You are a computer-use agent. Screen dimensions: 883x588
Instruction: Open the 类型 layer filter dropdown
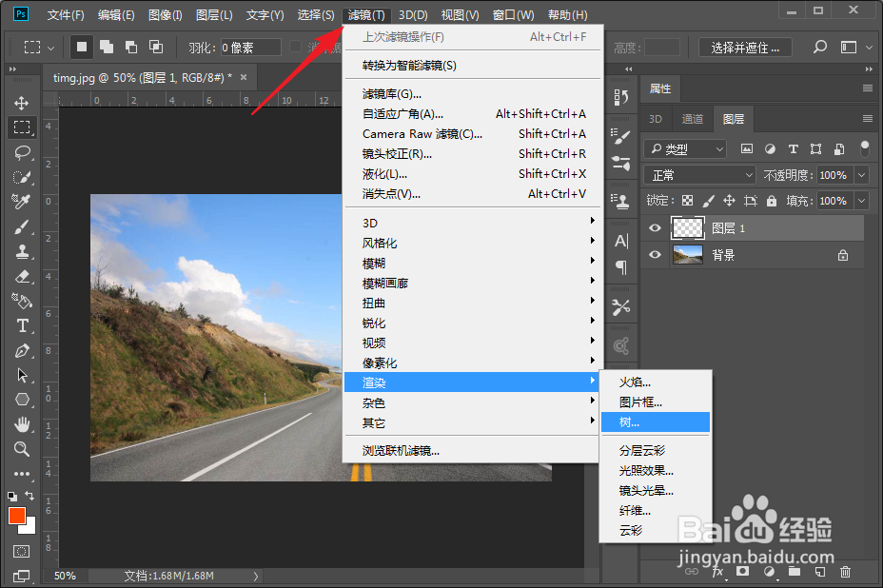coord(685,149)
